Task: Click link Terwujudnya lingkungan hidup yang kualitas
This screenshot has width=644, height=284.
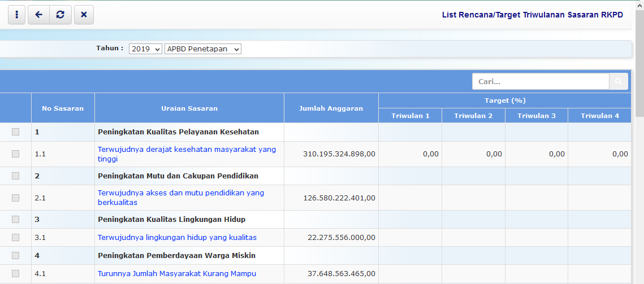Action: point(177,238)
